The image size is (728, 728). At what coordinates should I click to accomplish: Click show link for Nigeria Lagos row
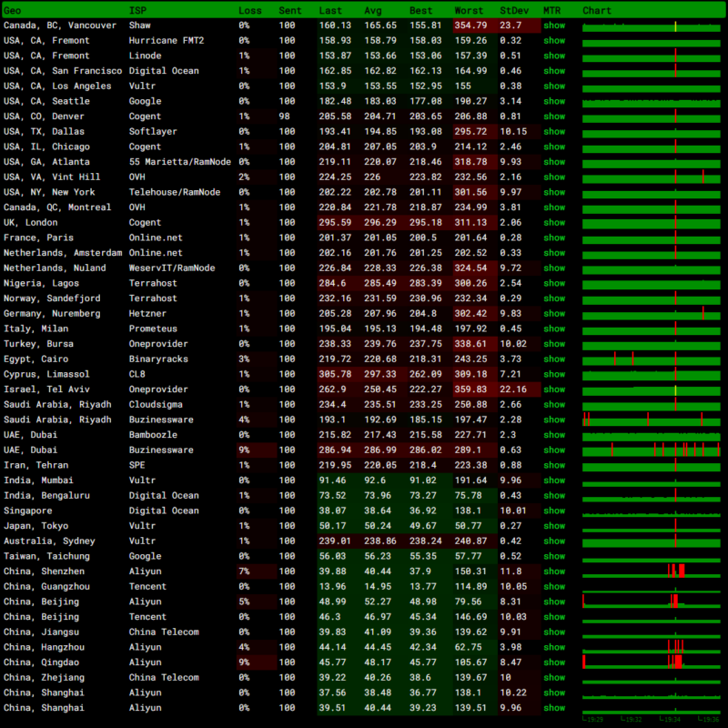coord(554,283)
